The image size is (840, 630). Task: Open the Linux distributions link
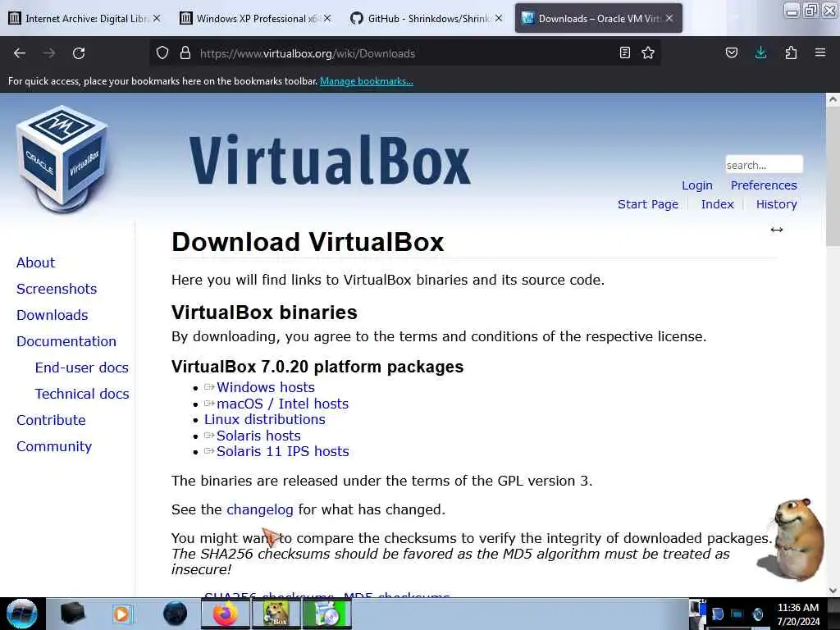[265, 419]
